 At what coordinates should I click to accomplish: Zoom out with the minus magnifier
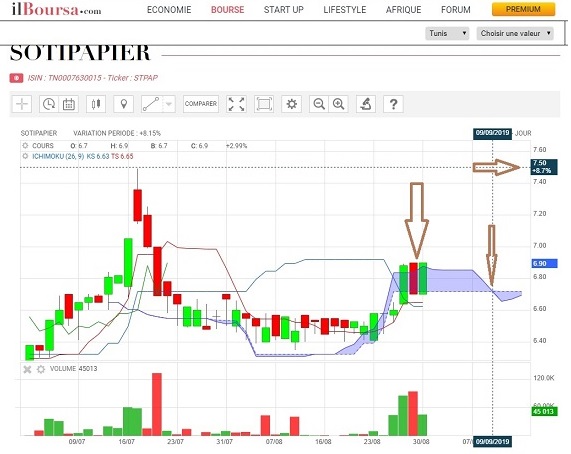click(x=319, y=104)
